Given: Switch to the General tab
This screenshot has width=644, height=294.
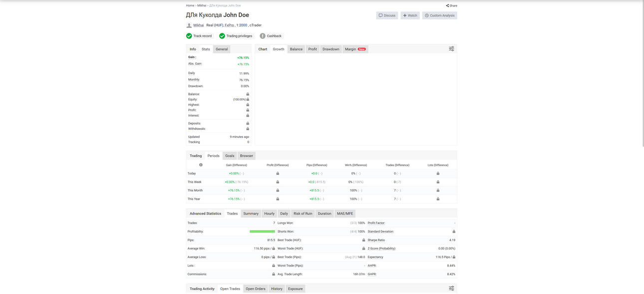Looking at the screenshot, I should pos(222,49).
